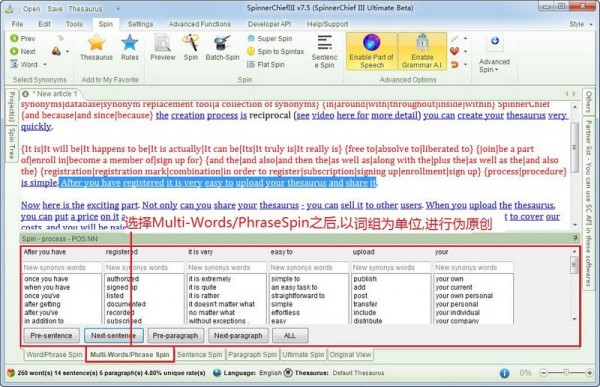Expand dropdown beside colored balls icon
Screen dimensions: 600x387
point(68,51)
